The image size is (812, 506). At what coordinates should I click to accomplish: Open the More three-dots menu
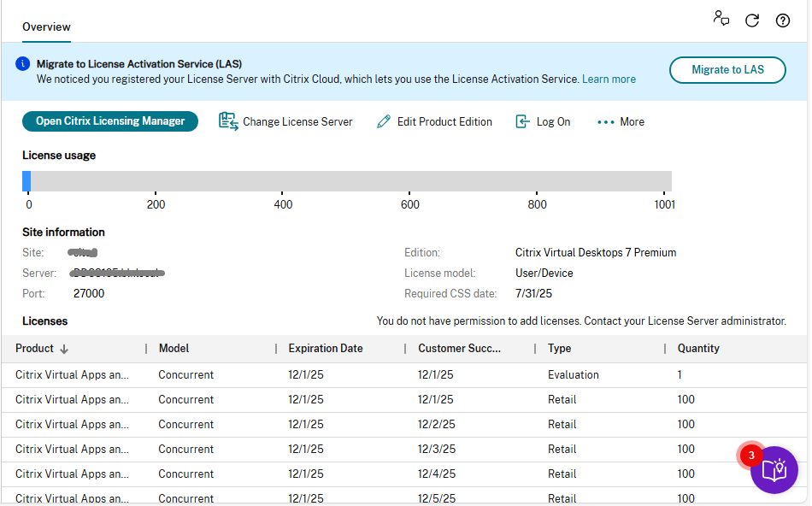click(x=621, y=122)
